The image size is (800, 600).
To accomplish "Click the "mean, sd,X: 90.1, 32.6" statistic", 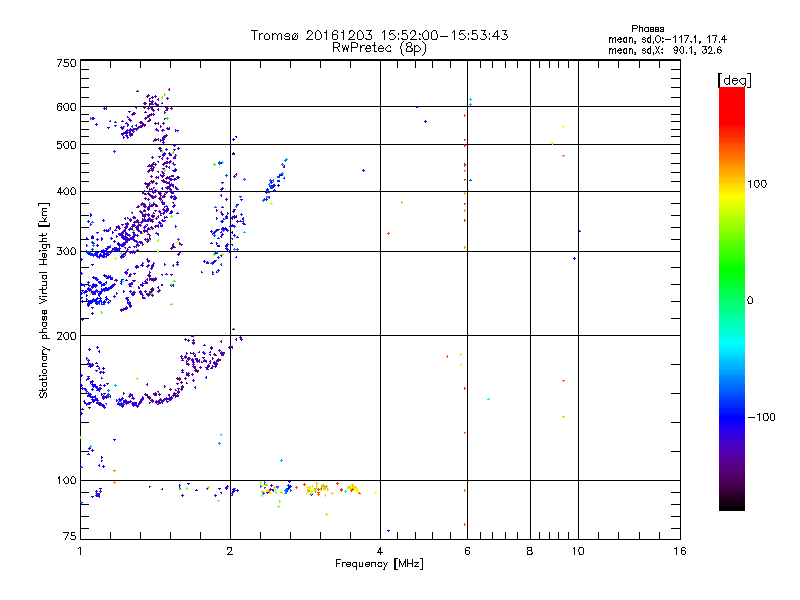I will [665, 50].
